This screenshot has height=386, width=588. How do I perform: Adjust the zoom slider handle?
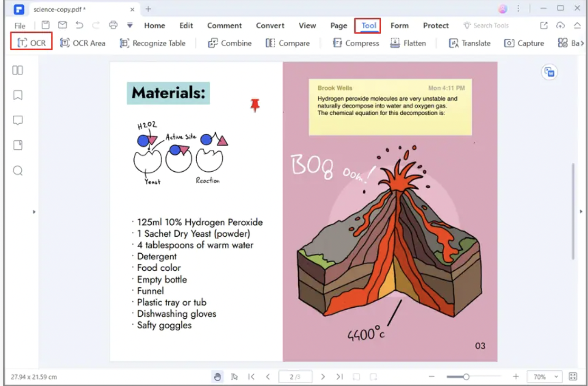pyautogui.click(x=466, y=377)
